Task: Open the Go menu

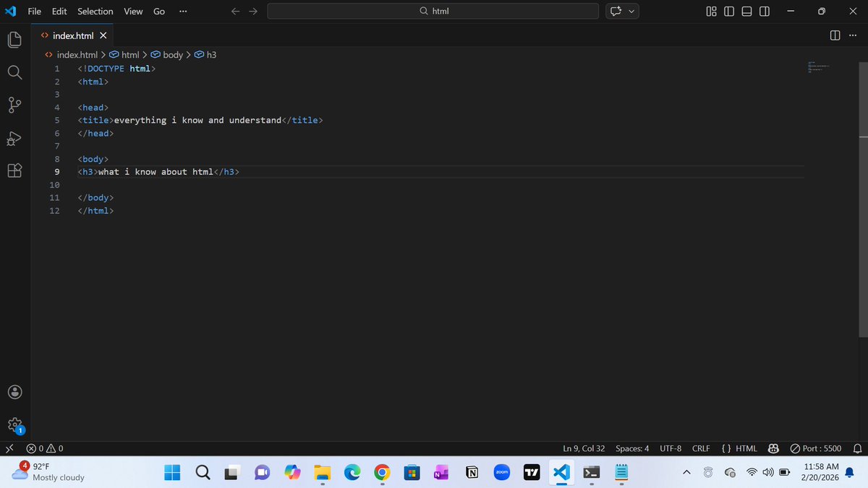Action: click(x=159, y=12)
